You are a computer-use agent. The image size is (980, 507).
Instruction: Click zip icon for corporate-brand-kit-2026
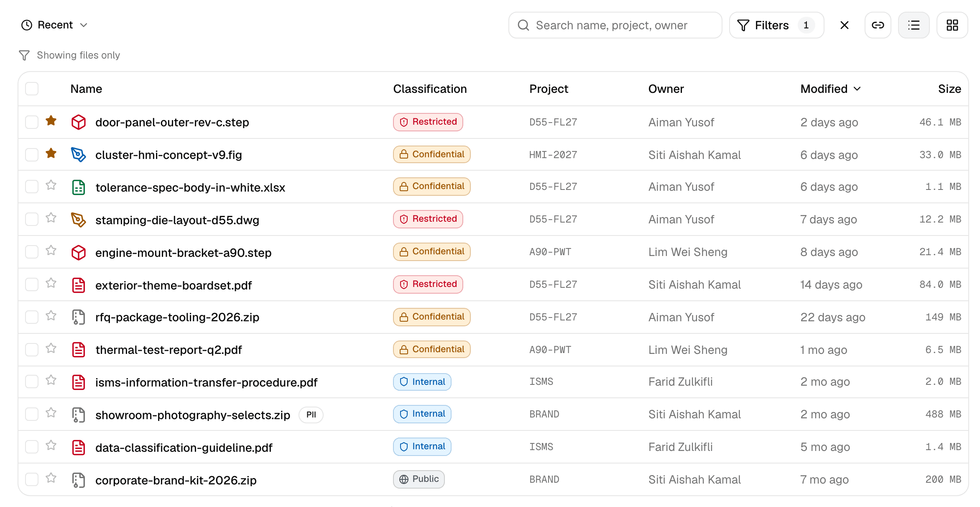point(79,480)
